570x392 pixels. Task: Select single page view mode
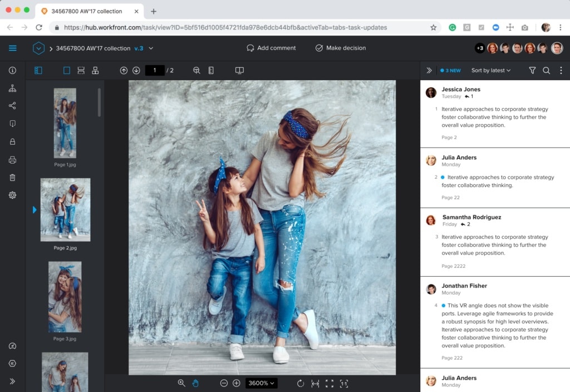pyautogui.click(x=67, y=70)
